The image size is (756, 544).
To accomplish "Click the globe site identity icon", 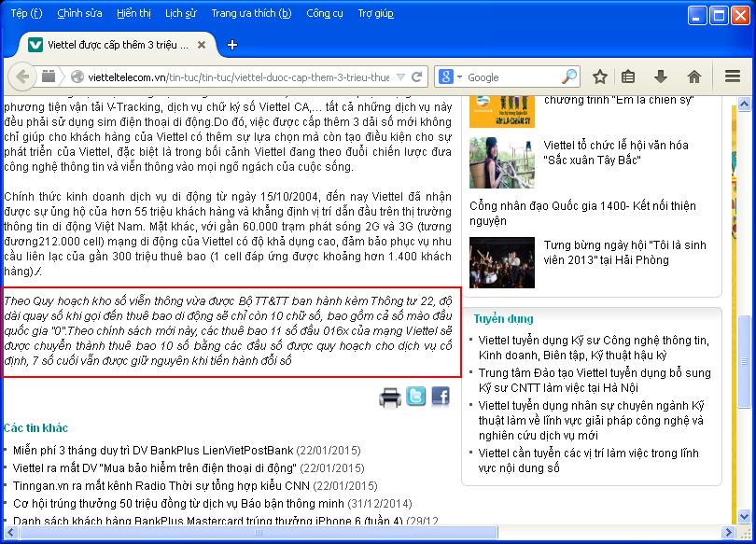I will pos(77,77).
